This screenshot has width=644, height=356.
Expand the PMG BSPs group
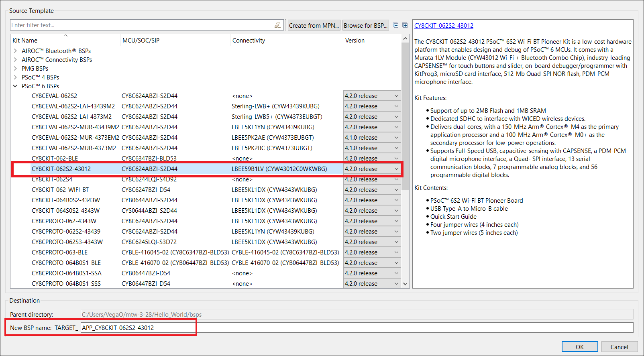tap(15, 69)
